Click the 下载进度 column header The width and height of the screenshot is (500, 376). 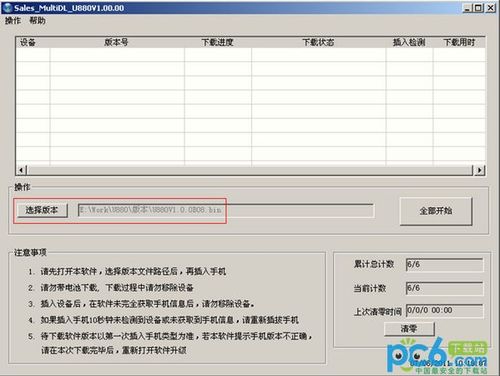(218, 42)
